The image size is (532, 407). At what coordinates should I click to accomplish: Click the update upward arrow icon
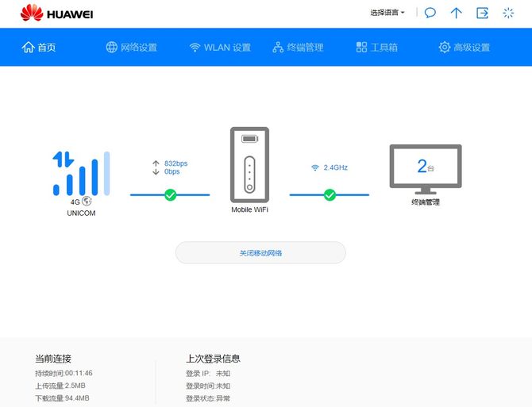[456, 13]
